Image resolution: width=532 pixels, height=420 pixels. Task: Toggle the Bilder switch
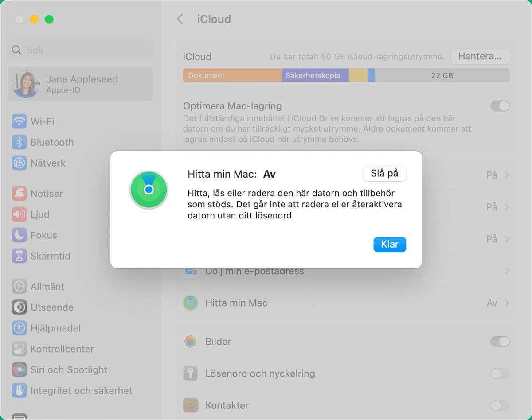(x=500, y=342)
